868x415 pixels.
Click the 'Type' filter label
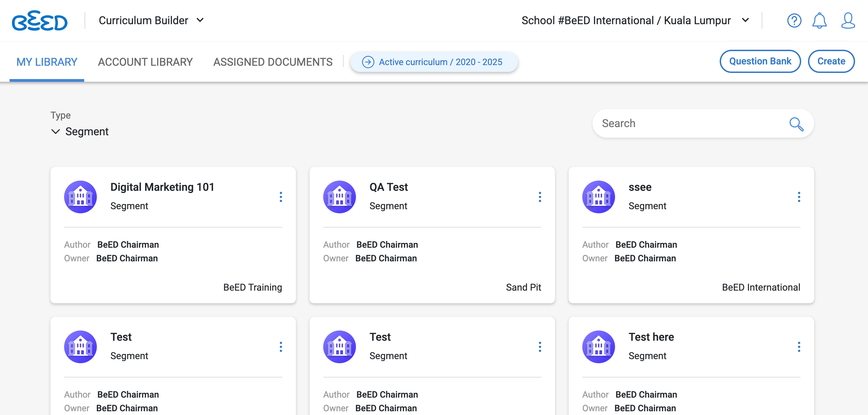(x=61, y=115)
